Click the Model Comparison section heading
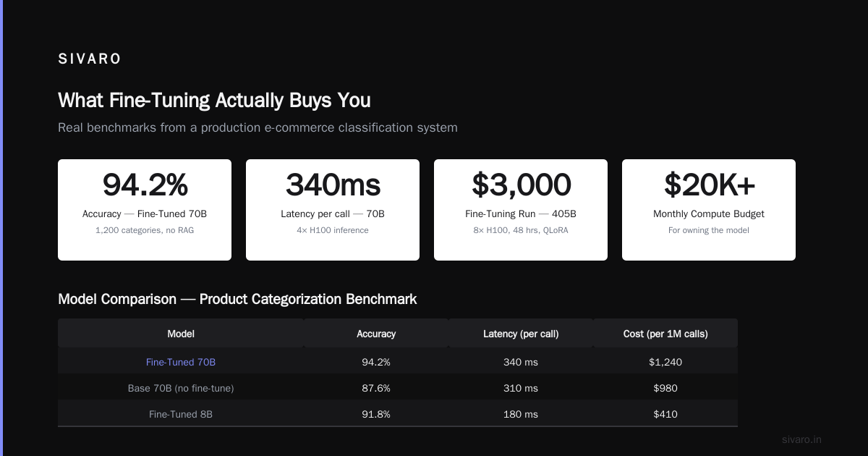The width and height of the screenshot is (868, 456). [x=237, y=299]
